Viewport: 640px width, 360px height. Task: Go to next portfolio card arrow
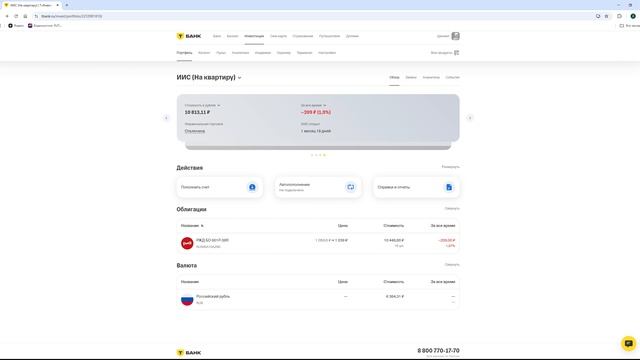click(470, 118)
